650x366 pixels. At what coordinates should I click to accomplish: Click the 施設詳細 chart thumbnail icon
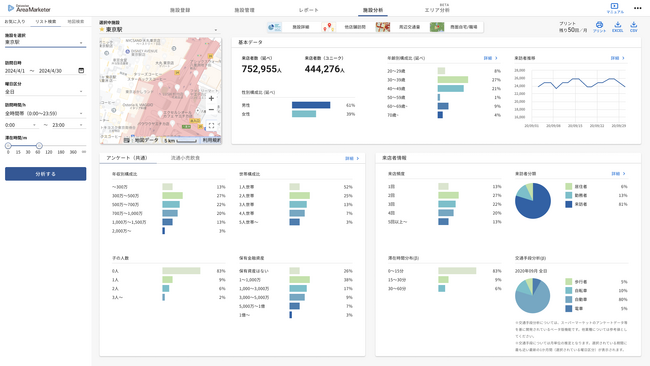click(x=274, y=27)
